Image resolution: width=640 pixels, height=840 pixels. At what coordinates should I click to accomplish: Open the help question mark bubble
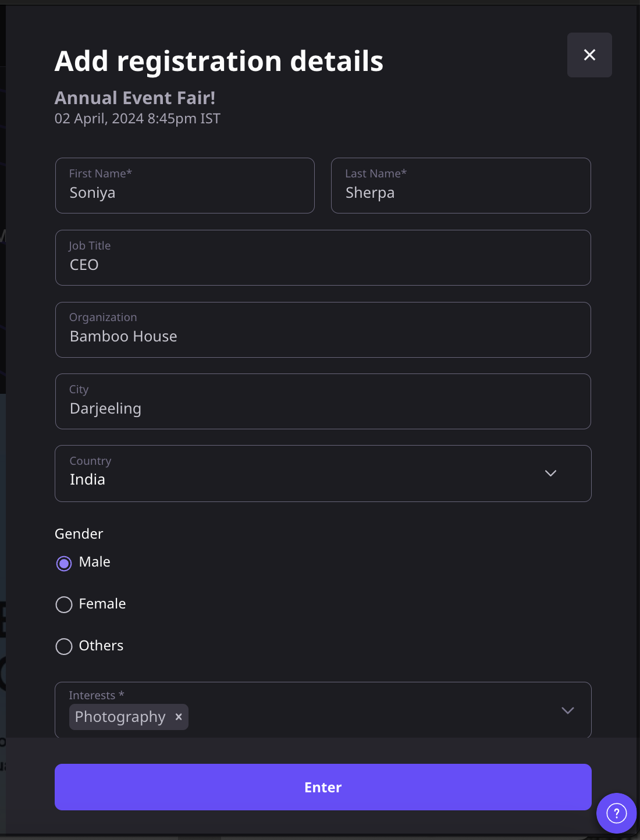pyautogui.click(x=616, y=813)
